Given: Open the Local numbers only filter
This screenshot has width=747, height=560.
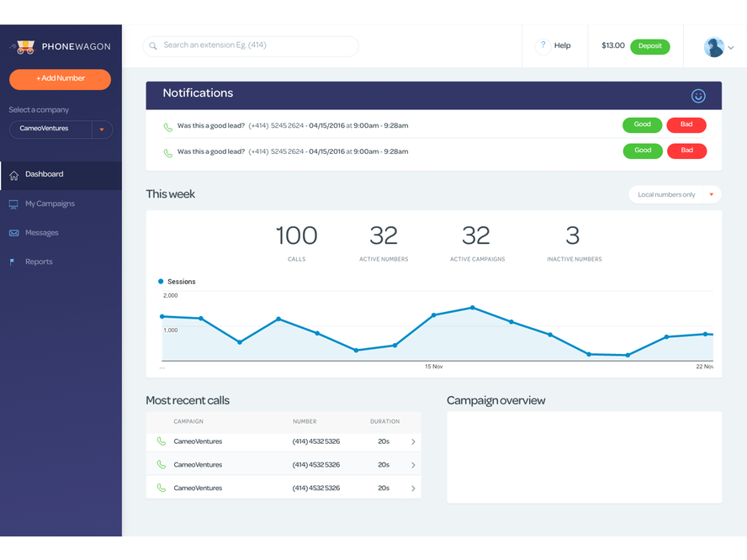Looking at the screenshot, I should pos(675,194).
